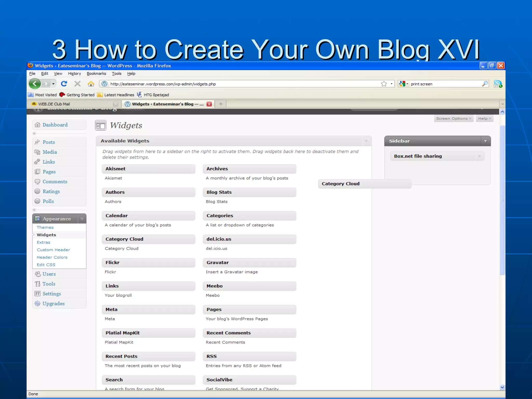Open the Extras submenu link
This screenshot has width=532, height=399.
coord(43,242)
